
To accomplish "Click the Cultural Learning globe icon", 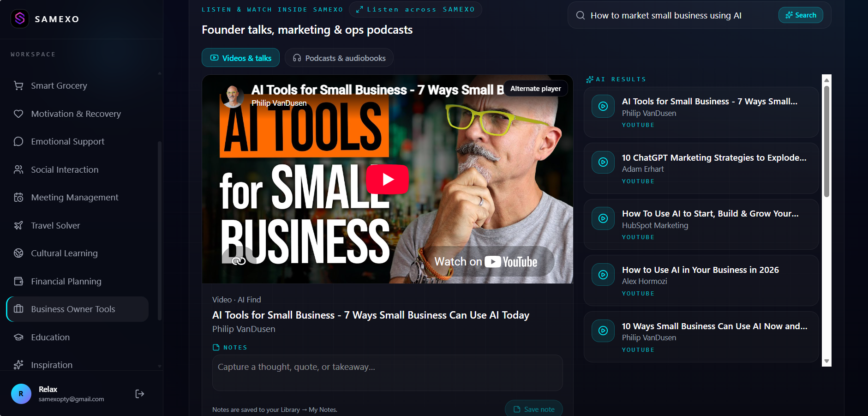I will (18, 253).
